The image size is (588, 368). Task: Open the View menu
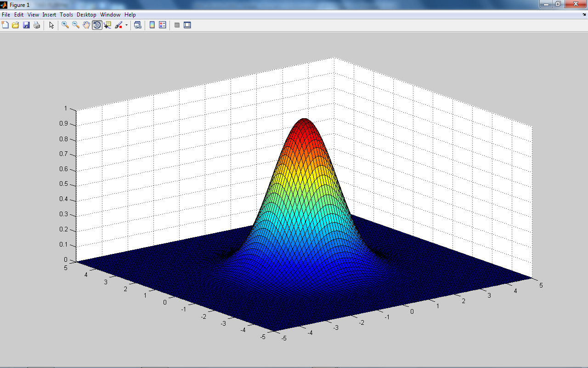(x=33, y=15)
